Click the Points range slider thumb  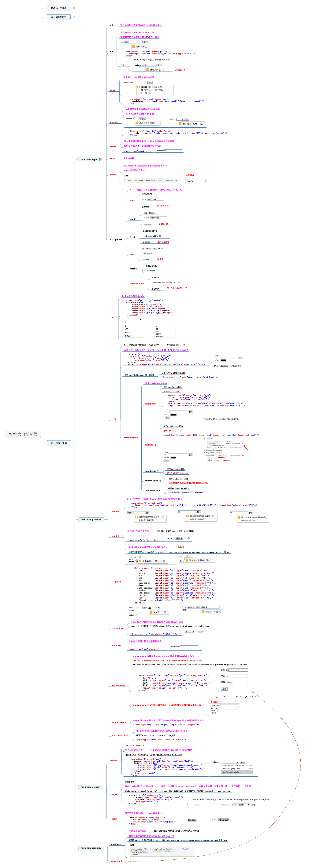pyautogui.click(x=206, y=180)
